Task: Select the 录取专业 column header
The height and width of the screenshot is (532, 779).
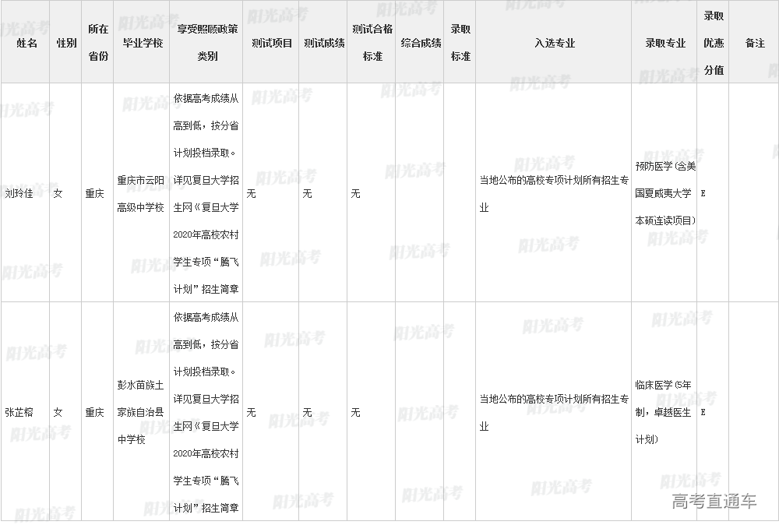Action: [665, 43]
